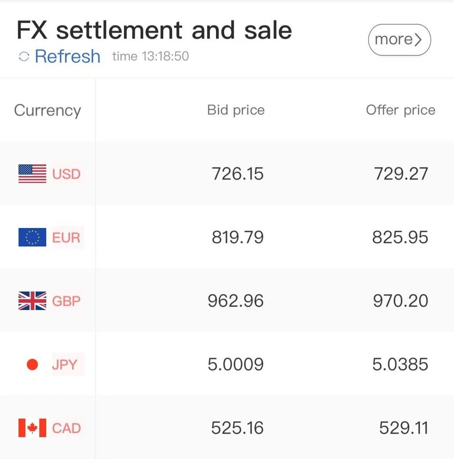Click EUR offer price 825.95

400,238
